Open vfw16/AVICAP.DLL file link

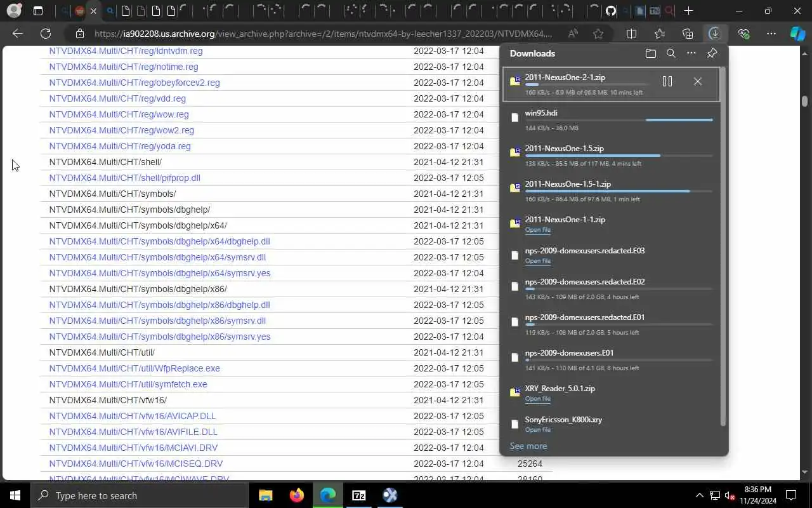[x=133, y=416]
